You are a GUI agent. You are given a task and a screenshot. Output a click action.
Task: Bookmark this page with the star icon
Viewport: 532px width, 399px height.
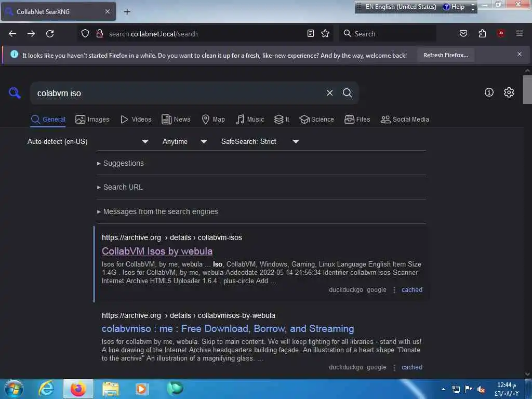(x=325, y=33)
